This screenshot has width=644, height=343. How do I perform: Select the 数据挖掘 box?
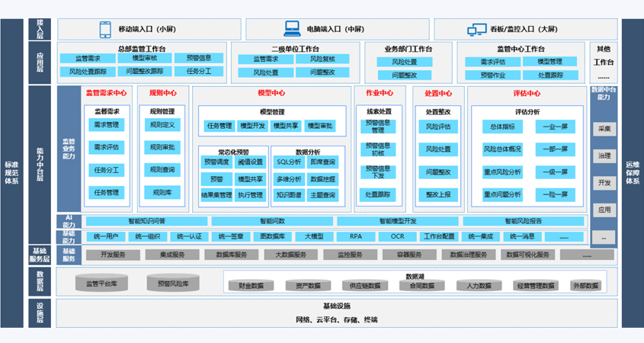tap(323, 179)
